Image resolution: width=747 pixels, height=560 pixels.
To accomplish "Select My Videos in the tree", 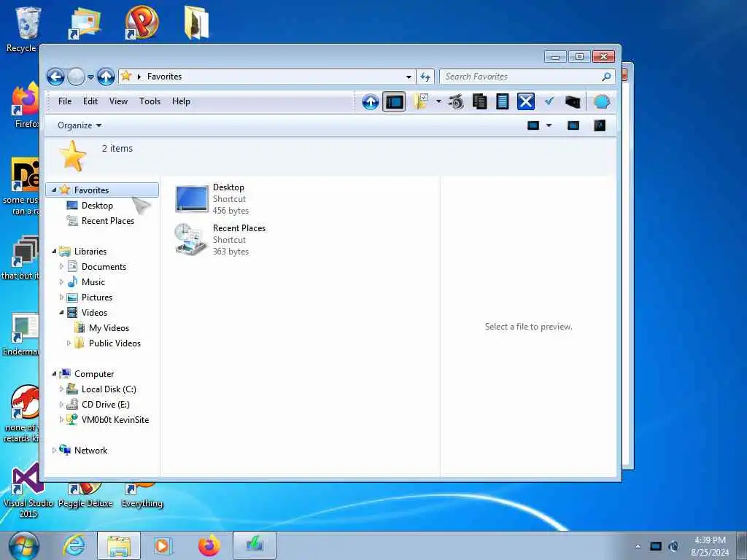I will tap(109, 328).
